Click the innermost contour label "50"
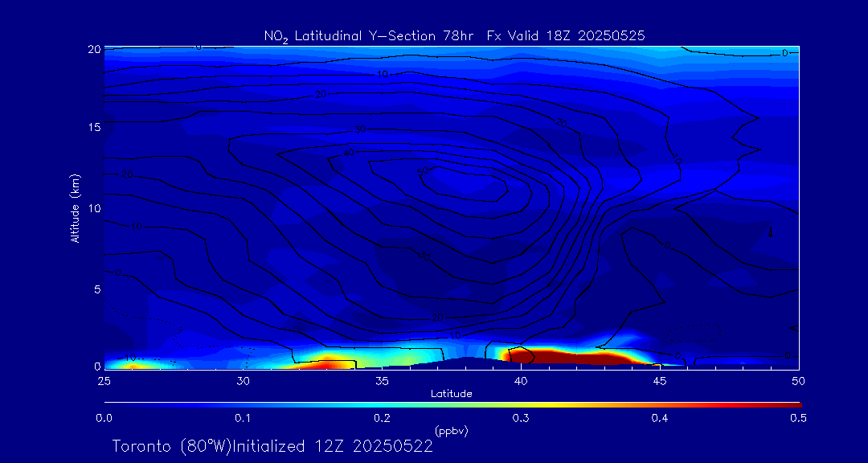The height and width of the screenshot is (463, 868). tap(424, 171)
